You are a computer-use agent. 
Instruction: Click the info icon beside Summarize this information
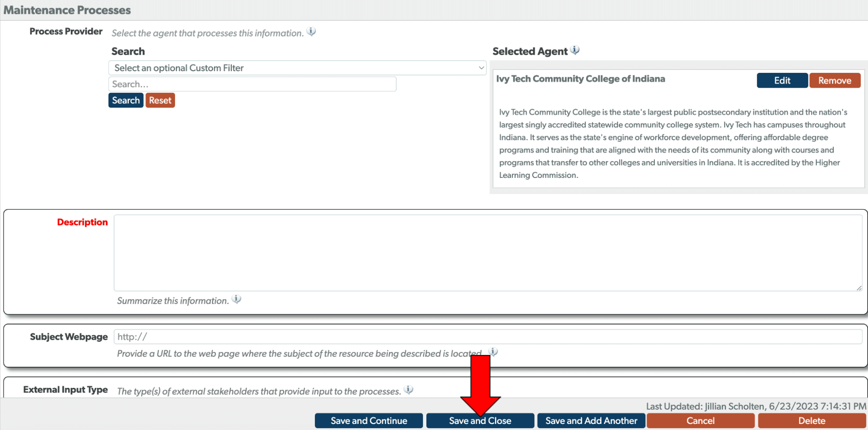point(237,299)
